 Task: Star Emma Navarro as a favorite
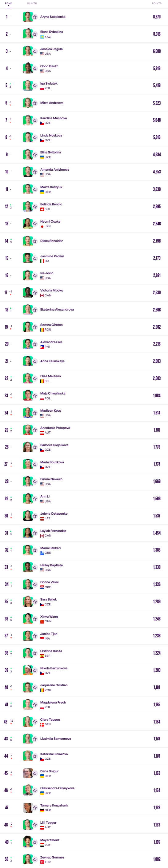35,482
